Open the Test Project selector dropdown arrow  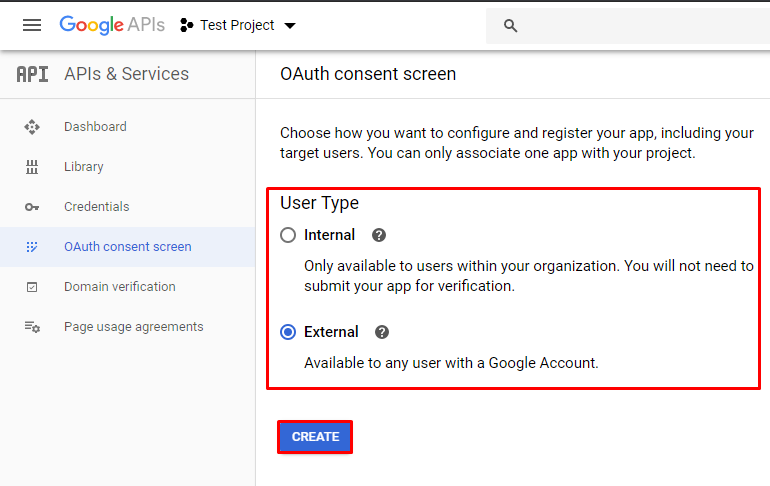(x=290, y=26)
